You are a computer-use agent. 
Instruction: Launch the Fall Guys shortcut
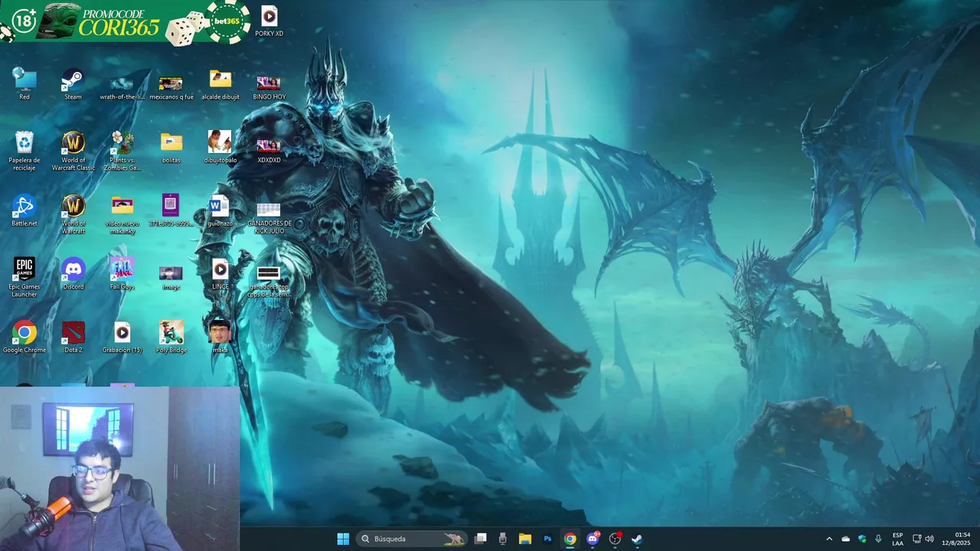pyautogui.click(x=122, y=274)
